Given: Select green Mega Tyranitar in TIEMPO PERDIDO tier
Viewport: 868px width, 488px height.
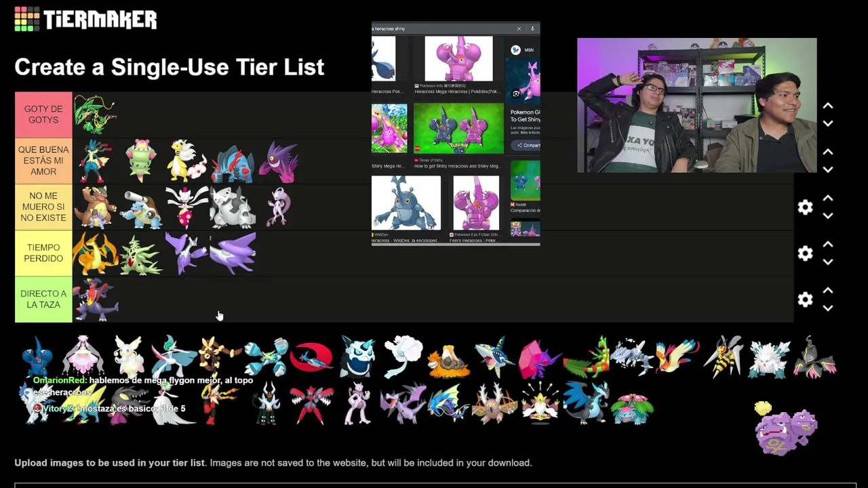Looking at the screenshot, I should [141, 255].
